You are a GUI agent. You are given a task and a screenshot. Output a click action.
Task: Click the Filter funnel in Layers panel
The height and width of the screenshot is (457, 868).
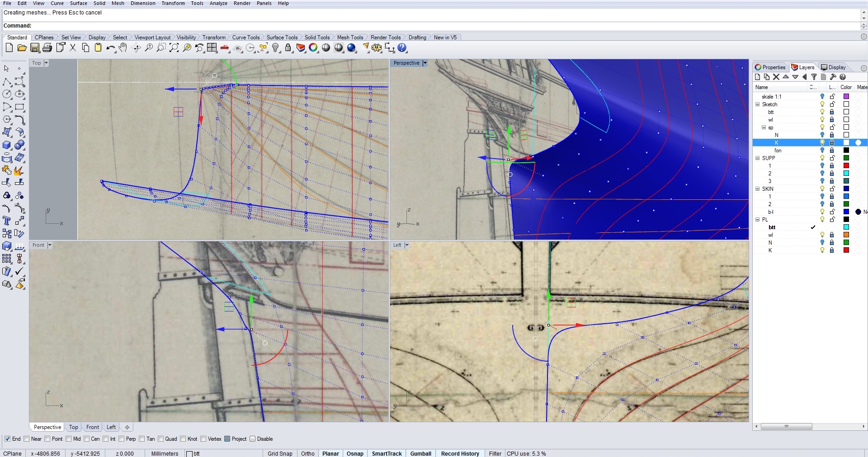[x=814, y=77]
